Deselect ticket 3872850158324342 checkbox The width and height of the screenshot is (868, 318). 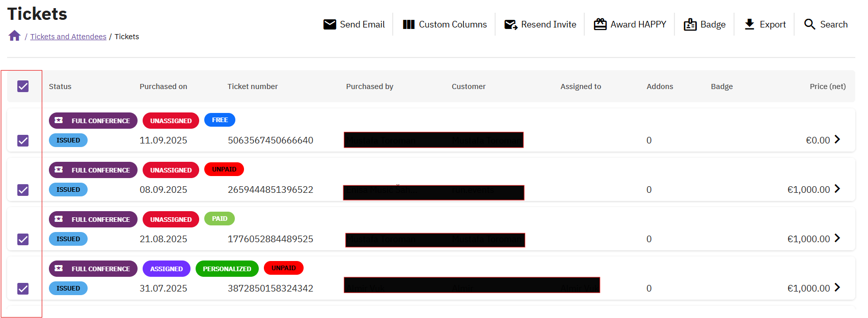click(23, 288)
